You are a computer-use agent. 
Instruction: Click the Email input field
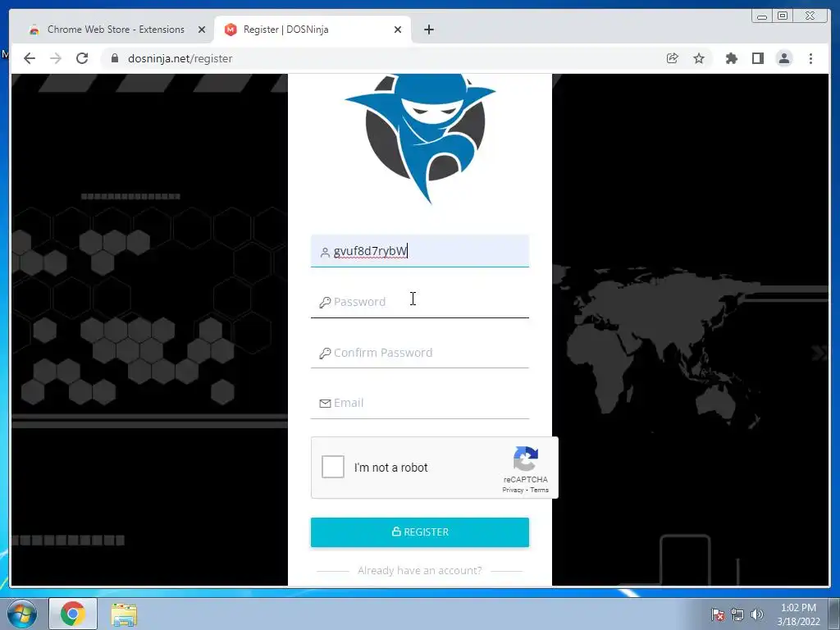(x=420, y=403)
